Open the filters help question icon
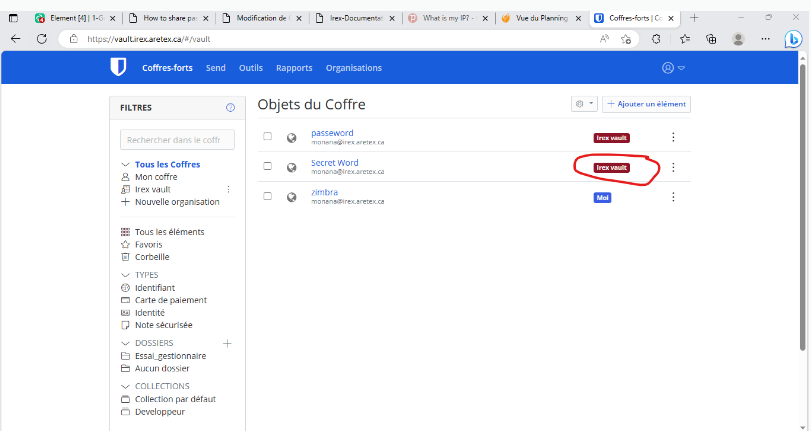Image resolution: width=811 pixels, height=431 pixels. (x=230, y=108)
